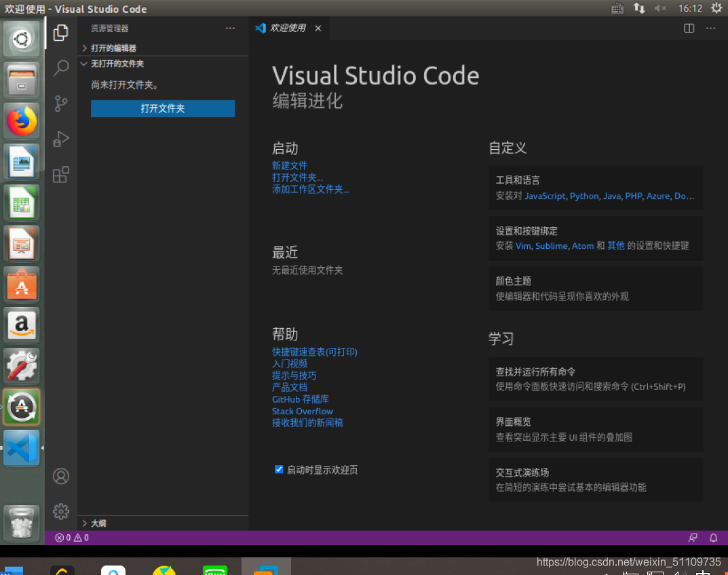Open the Accounts menu icon

coord(61,476)
